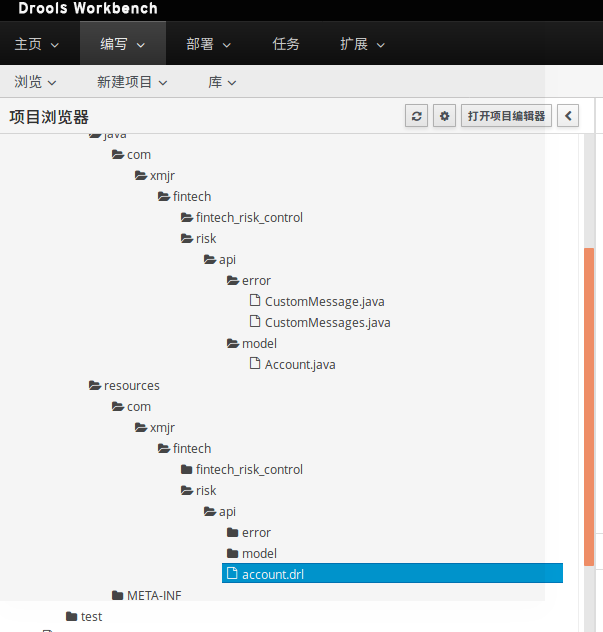
Task: Open Account.java file
Action: tap(300, 364)
